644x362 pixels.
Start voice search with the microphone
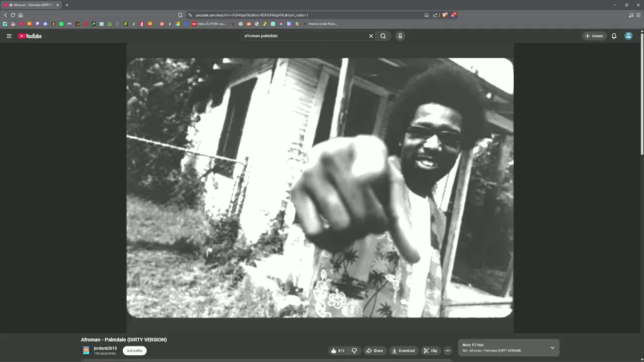pyautogui.click(x=400, y=36)
